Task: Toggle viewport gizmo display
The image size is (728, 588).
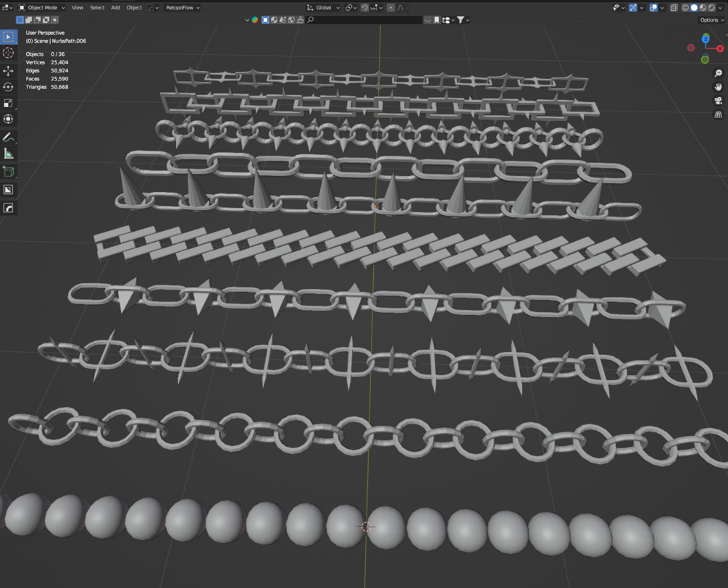Action: [x=633, y=7]
